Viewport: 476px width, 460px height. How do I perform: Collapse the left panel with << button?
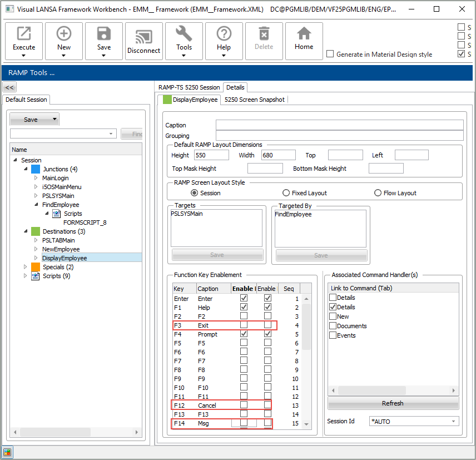click(x=9, y=87)
